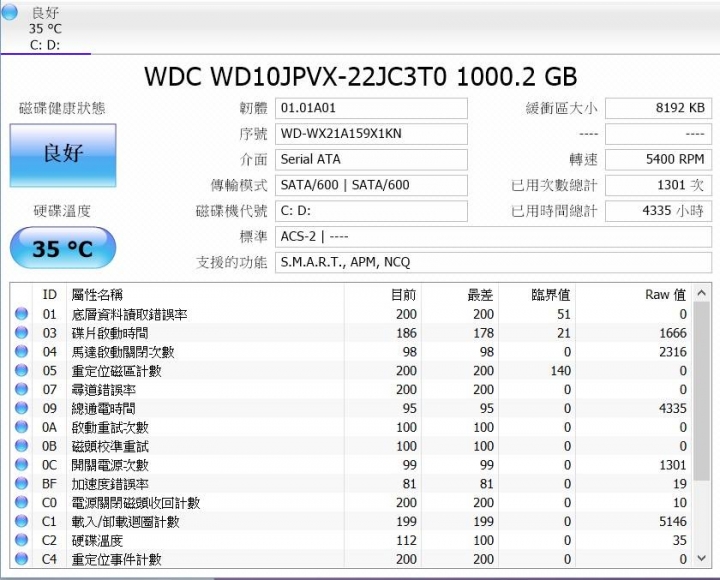Viewport: 720px width, 580px height.
Task: Select the 底層資料讀取錯誤率 row
Action: pos(351,314)
